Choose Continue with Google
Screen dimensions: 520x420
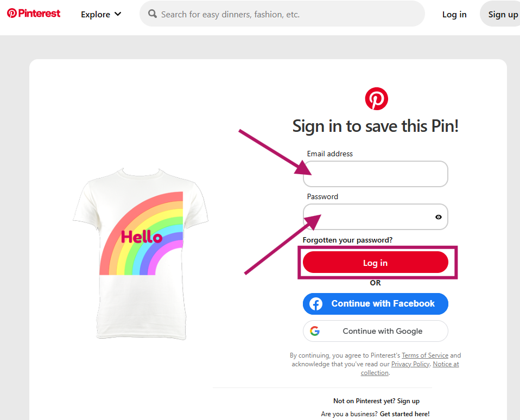pos(376,331)
